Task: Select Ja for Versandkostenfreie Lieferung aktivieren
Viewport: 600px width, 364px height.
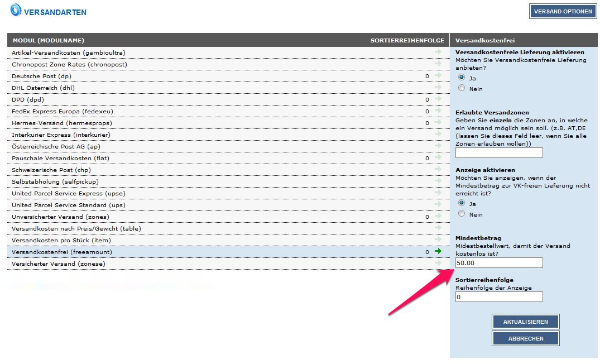Action: click(461, 78)
